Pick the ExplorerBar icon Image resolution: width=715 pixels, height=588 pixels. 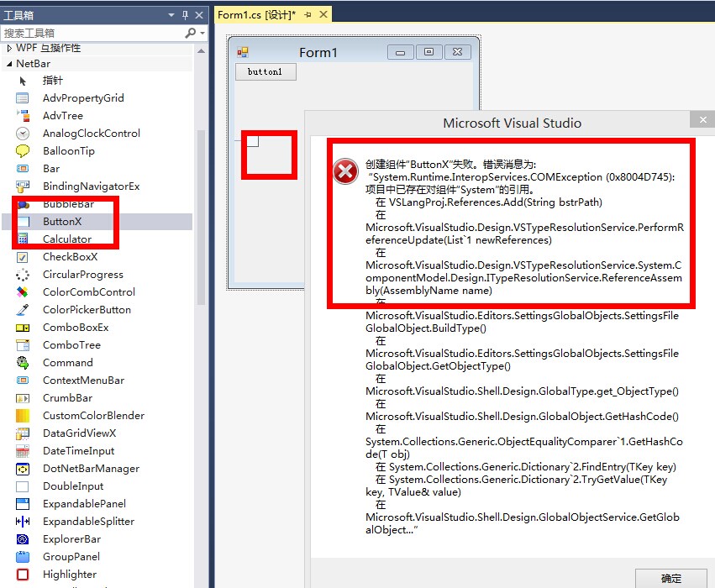pyautogui.click(x=23, y=539)
